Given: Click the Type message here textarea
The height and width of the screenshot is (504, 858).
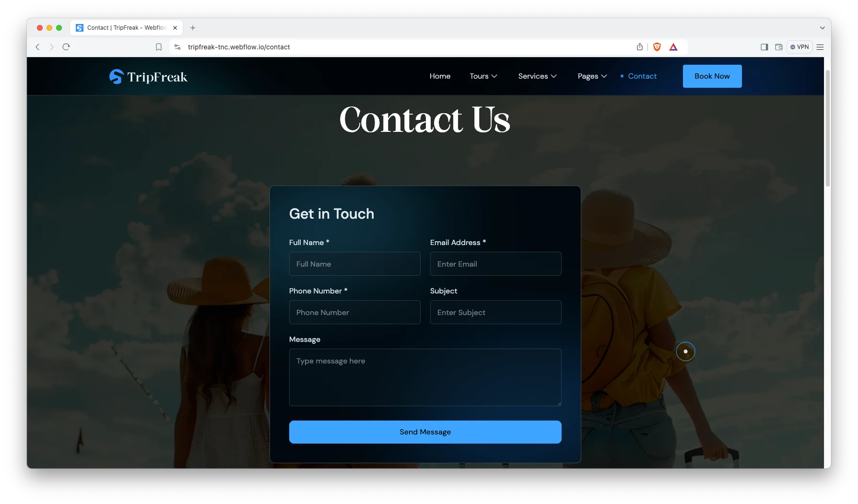Looking at the screenshot, I should click(425, 377).
